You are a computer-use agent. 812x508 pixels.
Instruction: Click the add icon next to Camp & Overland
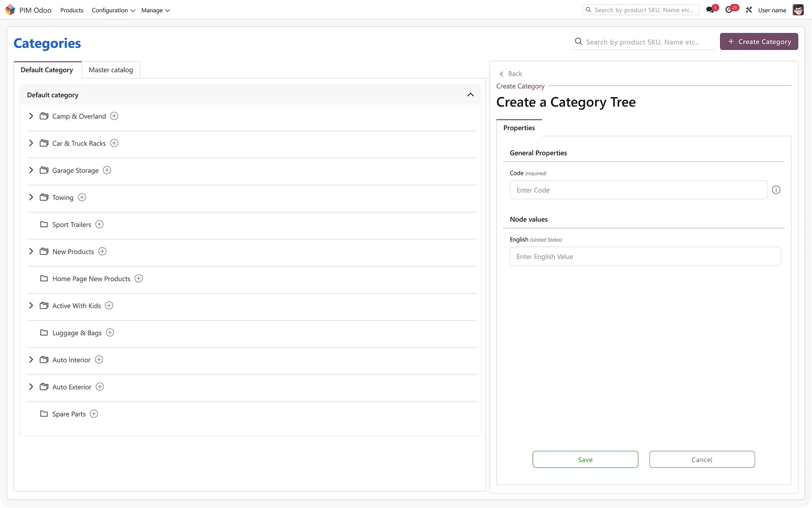pos(114,116)
